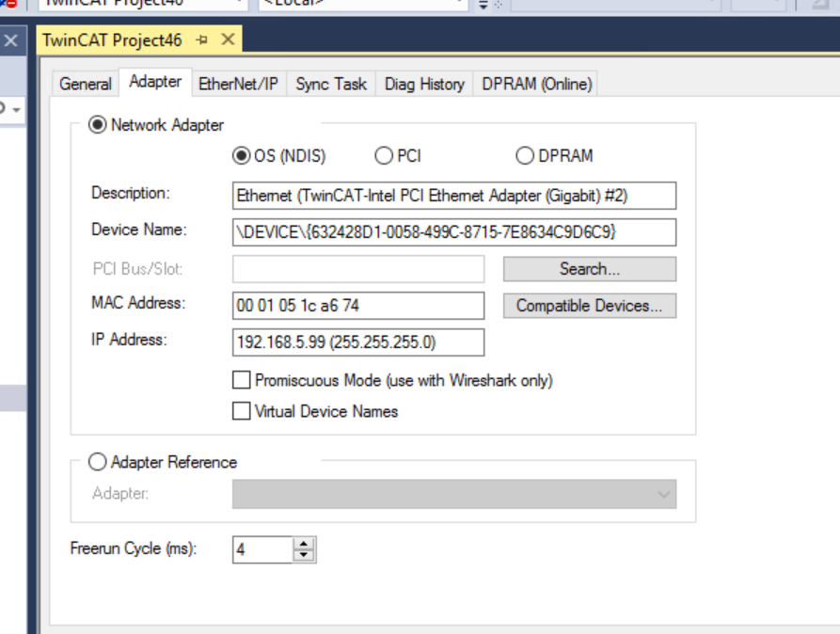The height and width of the screenshot is (634, 840).
Task: Open the General tab
Action: 86,84
